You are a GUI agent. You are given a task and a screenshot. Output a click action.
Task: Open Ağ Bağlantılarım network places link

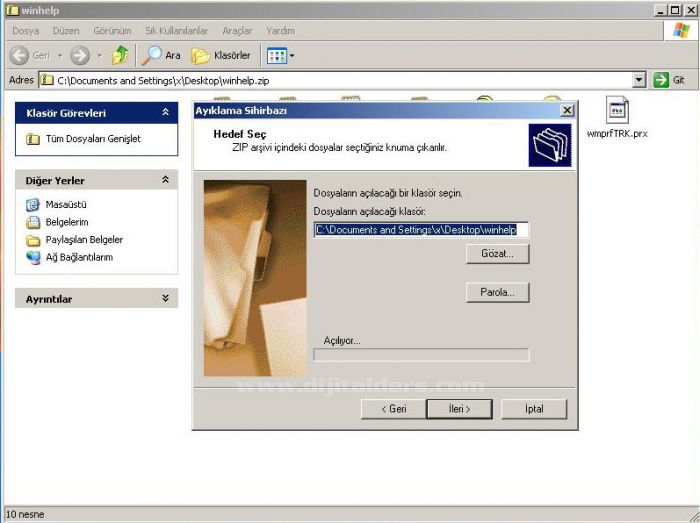[x=78, y=257]
